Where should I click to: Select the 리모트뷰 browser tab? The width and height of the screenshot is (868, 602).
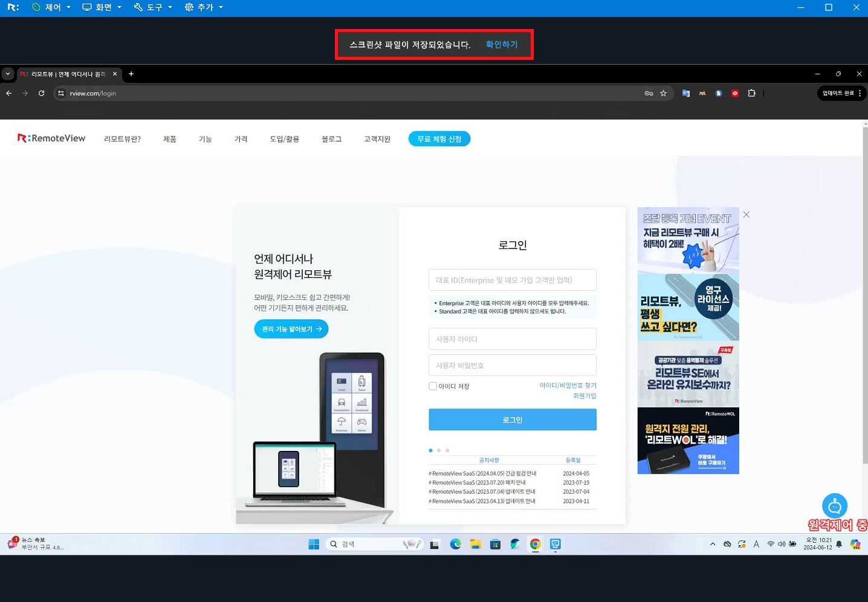pyautogui.click(x=68, y=74)
